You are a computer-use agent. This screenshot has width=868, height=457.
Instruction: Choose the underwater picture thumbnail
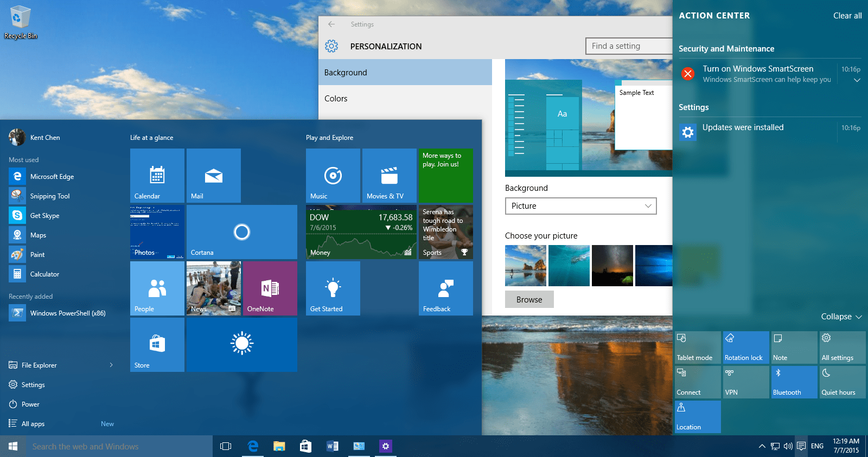pyautogui.click(x=569, y=266)
